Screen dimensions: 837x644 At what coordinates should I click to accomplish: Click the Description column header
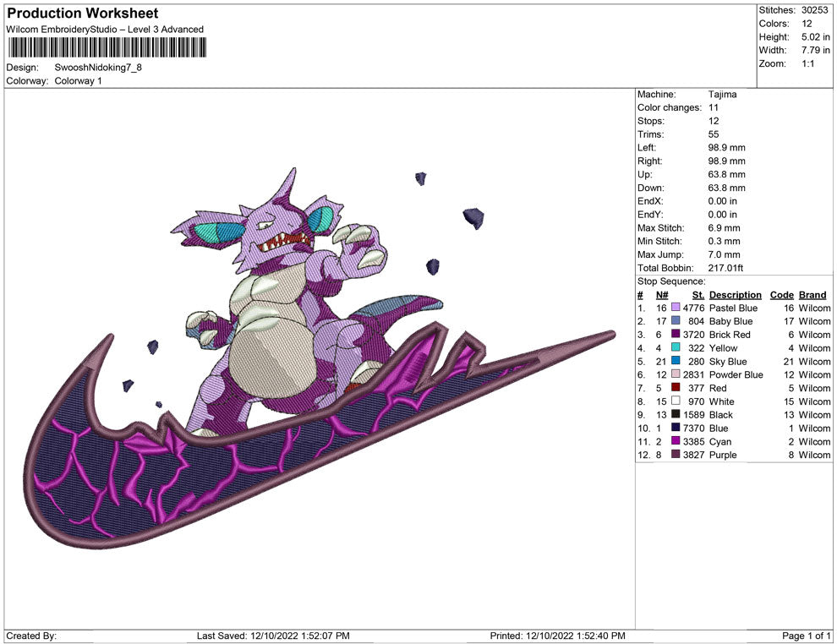735,295
